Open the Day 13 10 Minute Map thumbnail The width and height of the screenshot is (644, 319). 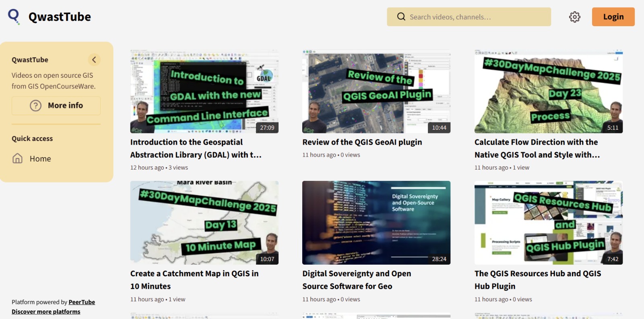pyautogui.click(x=204, y=223)
